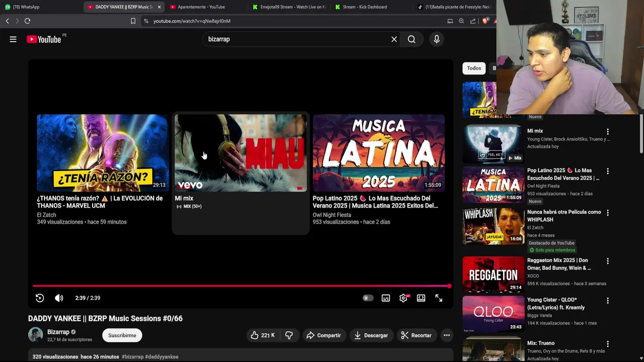This screenshot has height=362, width=644.
Task: Open the Reggaeton Mix 2025 title
Action: [x=559, y=264]
